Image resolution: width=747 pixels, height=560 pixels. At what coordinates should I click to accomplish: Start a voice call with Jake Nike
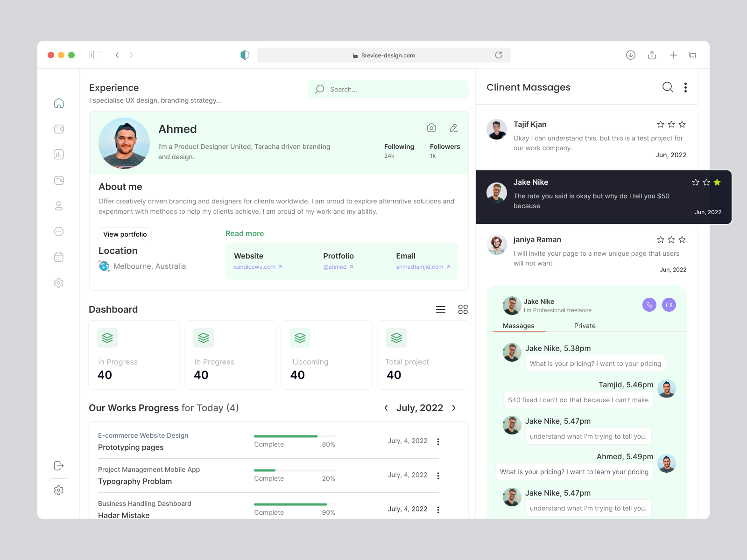pos(649,305)
